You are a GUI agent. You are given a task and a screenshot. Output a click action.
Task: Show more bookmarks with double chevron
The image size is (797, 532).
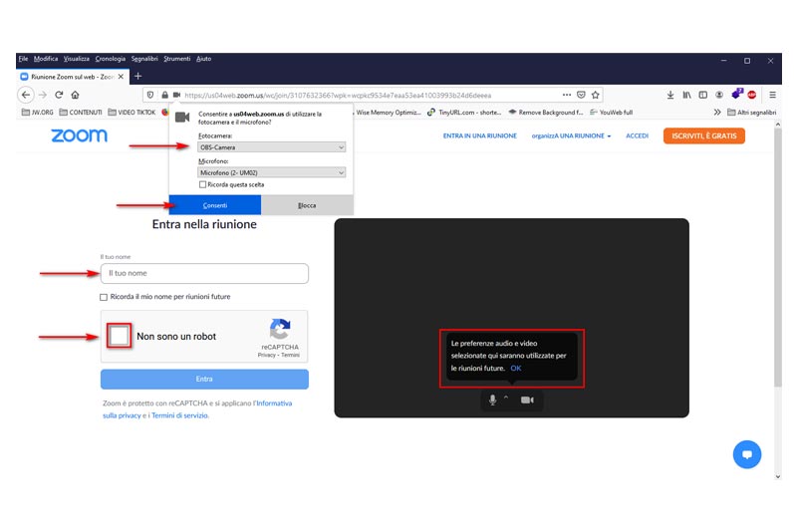(x=716, y=113)
